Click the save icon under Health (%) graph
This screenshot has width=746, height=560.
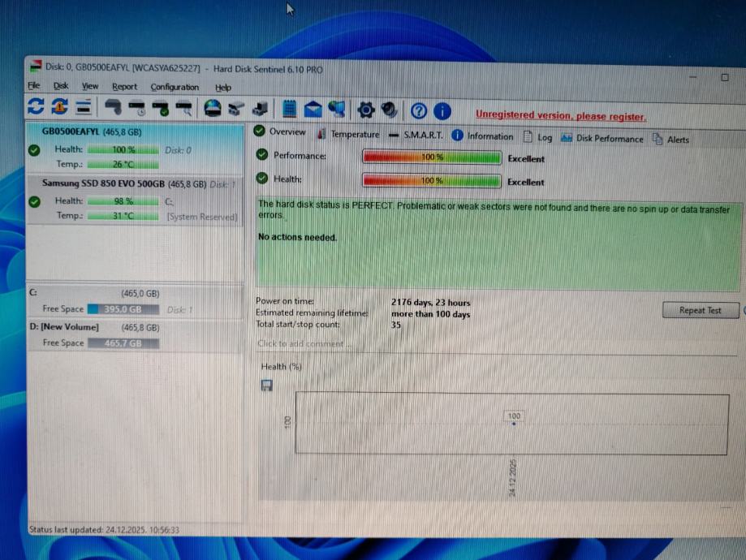(267, 386)
